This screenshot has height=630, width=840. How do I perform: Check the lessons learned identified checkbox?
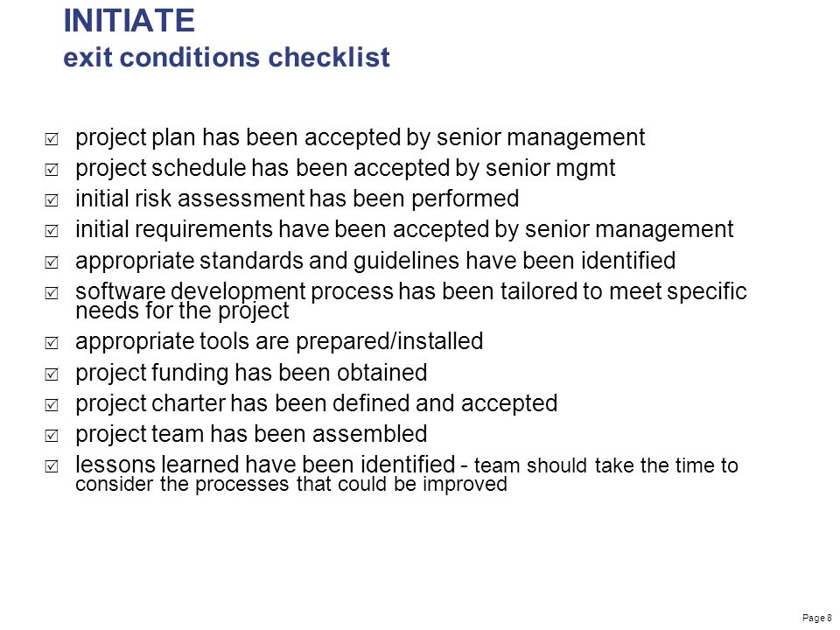click(52, 466)
